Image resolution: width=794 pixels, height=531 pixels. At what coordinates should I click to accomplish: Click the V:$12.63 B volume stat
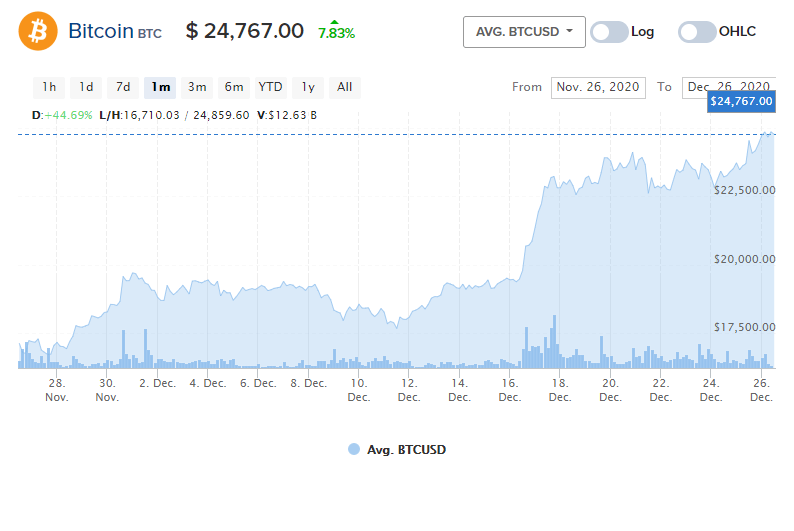pos(287,115)
